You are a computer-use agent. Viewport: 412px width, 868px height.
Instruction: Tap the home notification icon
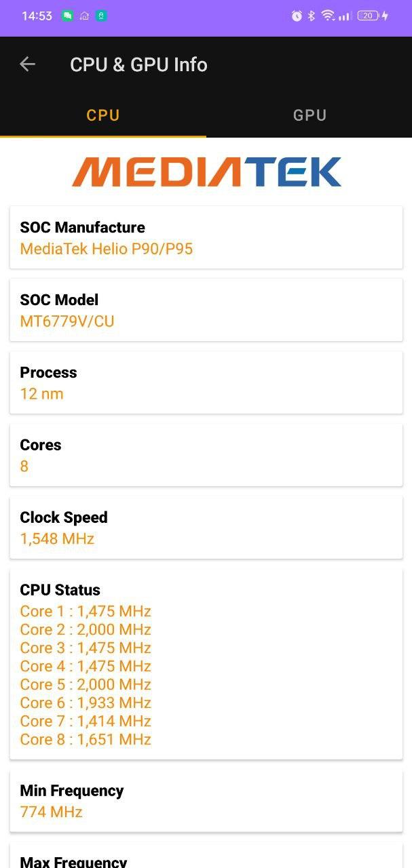click(x=85, y=16)
